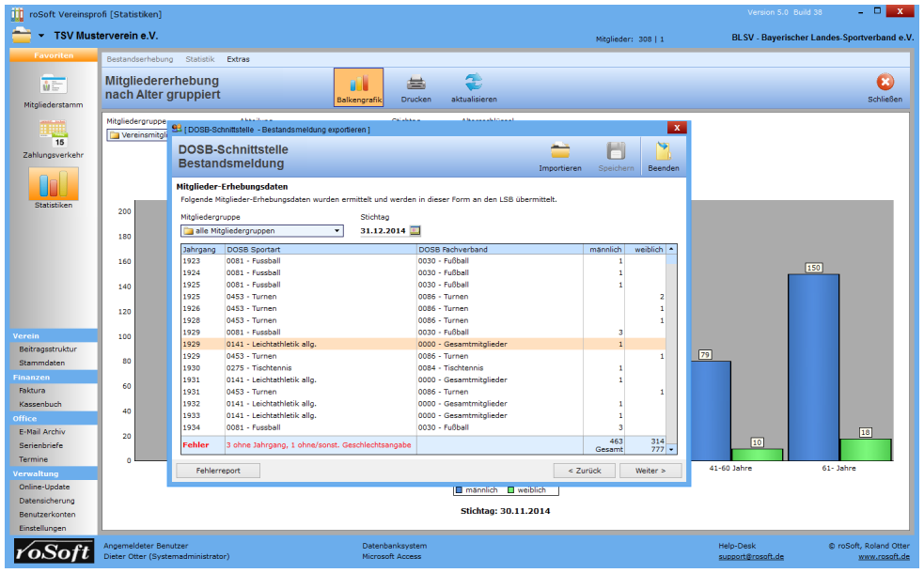Open Zahlungsverkehr from the sidebar

tap(53, 135)
